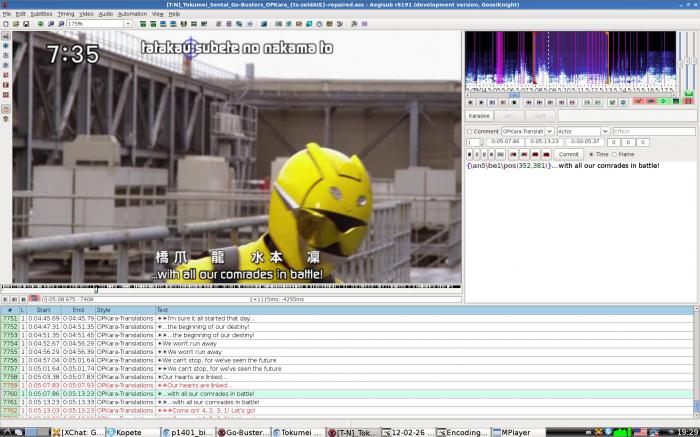Apply bold with the B button
Viewport: 700px width, 437px height.
pyautogui.click(x=469, y=154)
